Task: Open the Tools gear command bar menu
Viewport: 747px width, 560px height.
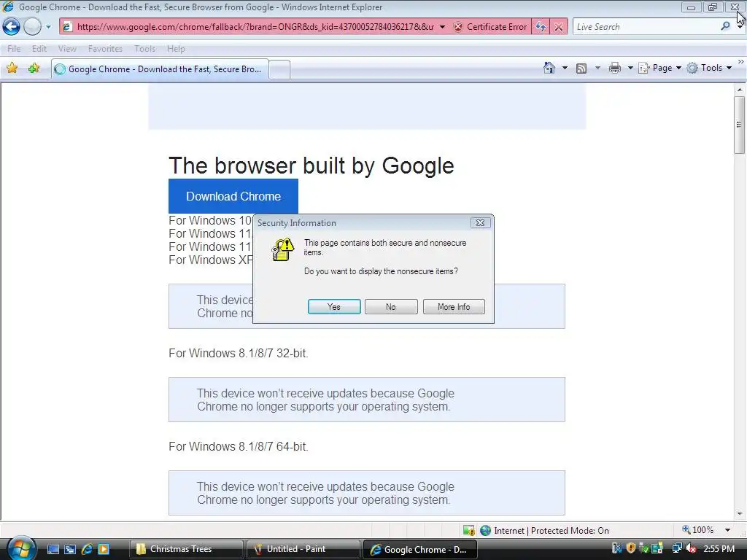Action: point(709,68)
